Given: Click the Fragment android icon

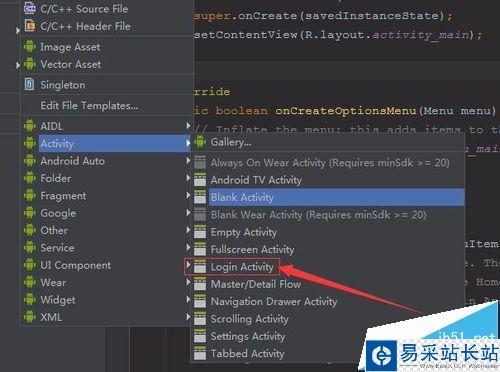Looking at the screenshot, I should click(30, 195).
